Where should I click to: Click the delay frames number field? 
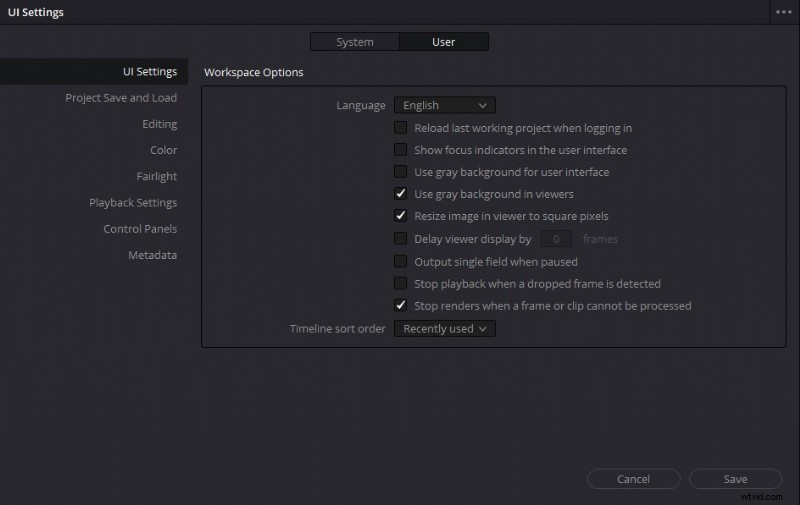(556, 239)
